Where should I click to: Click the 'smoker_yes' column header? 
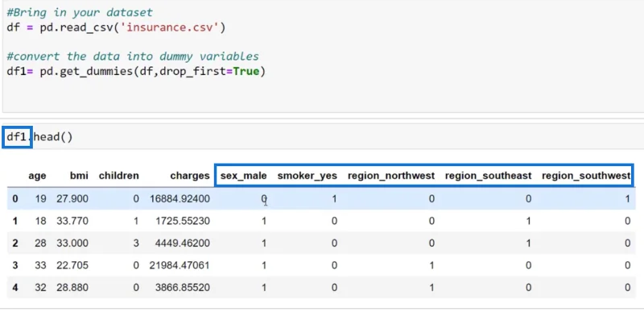[x=308, y=176]
